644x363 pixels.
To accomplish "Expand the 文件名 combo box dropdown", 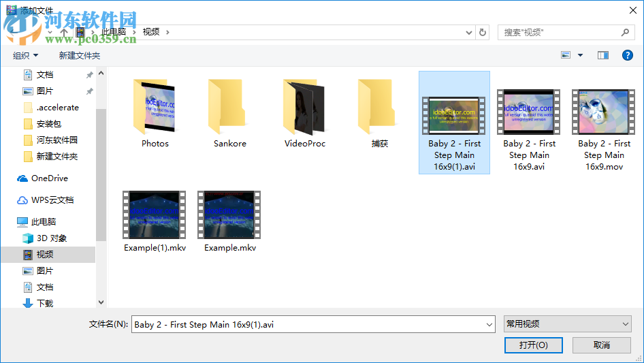I will (489, 324).
